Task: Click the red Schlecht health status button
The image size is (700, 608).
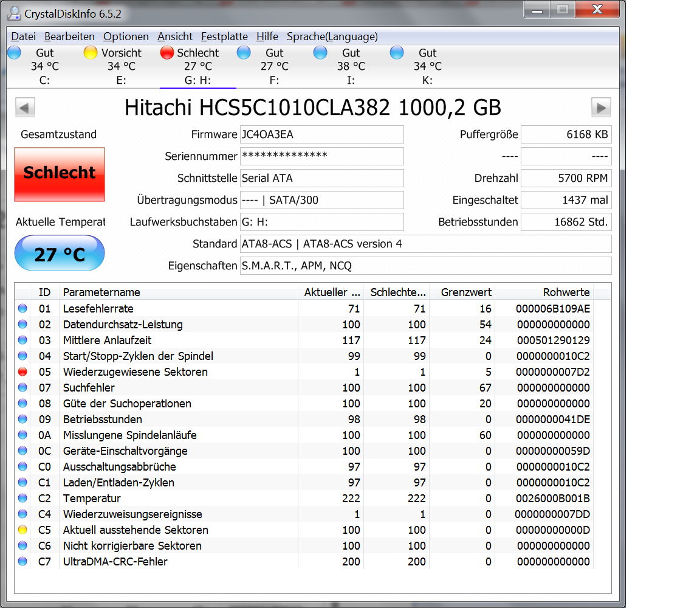Action: coord(60,174)
